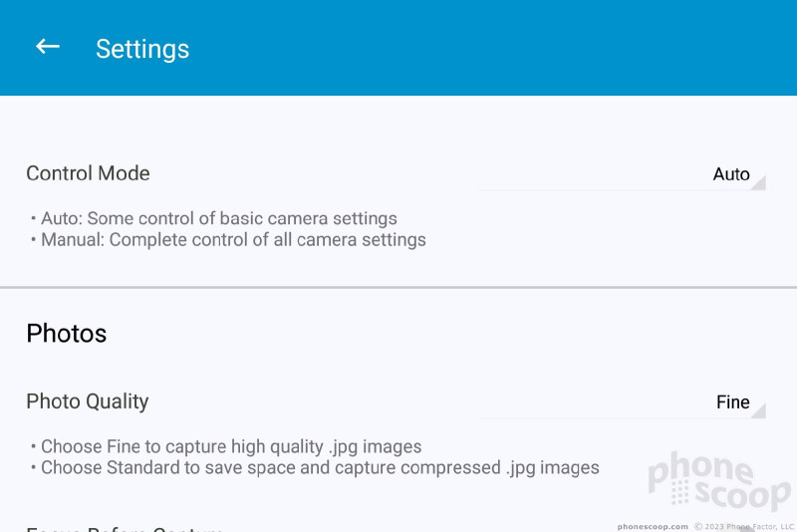
Task: Select the Photos section heading
Action: pyautogui.click(x=67, y=334)
